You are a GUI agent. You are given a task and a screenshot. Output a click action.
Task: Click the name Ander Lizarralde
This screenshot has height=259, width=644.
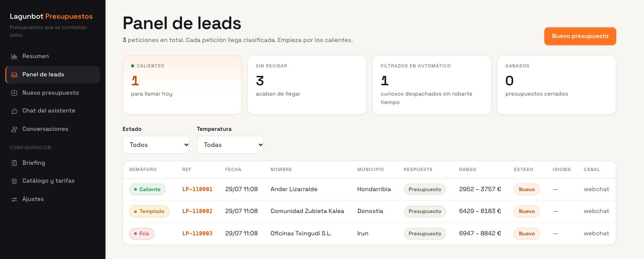(x=294, y=189)
